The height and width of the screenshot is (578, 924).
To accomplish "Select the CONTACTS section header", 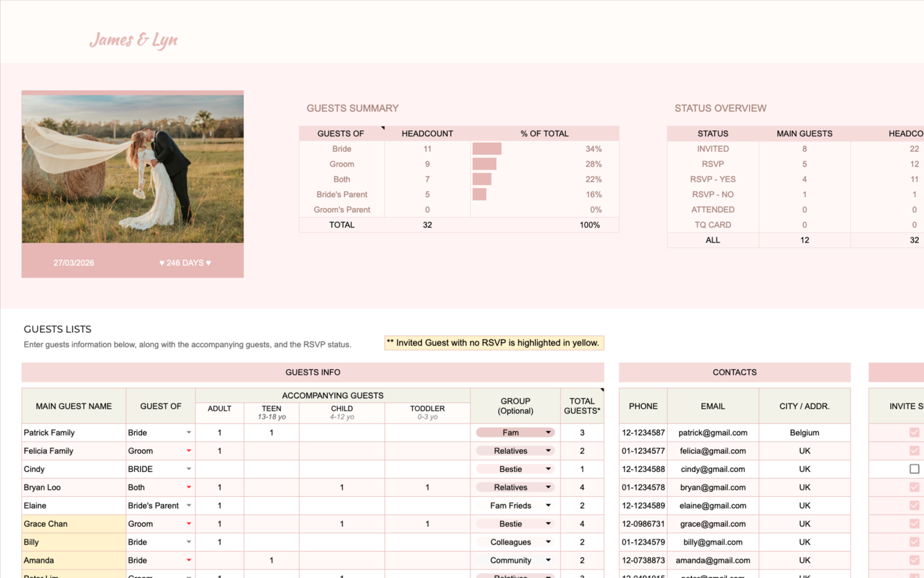I will tap(734, 372).
